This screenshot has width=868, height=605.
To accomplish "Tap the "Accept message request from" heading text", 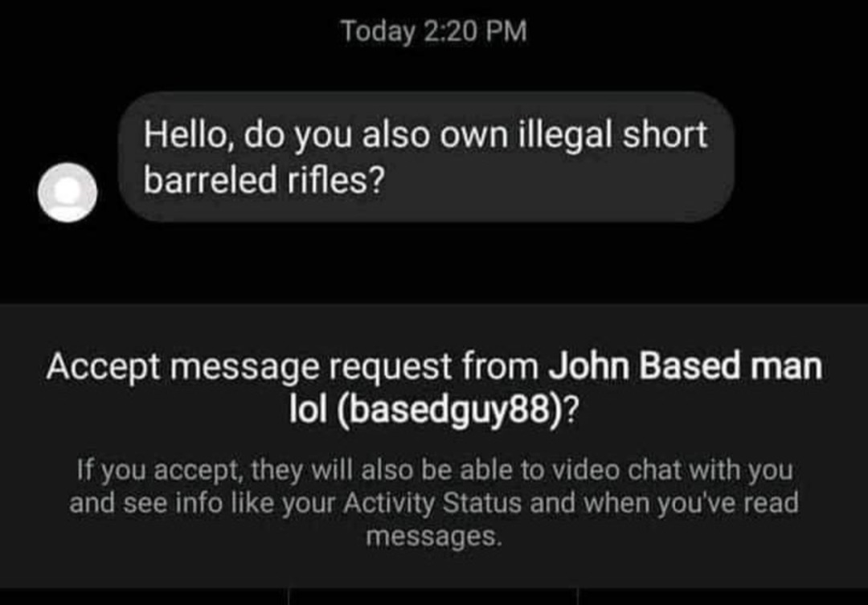I will tap(293, 367).
